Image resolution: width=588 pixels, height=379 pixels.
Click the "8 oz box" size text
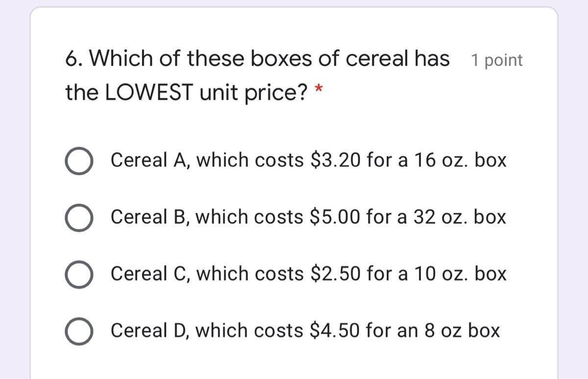click(462, 331)
